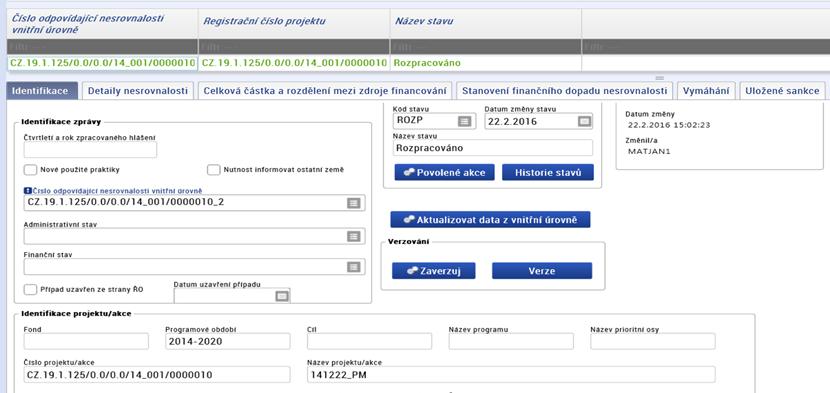Click the Název stavu field showing Rozpracováno
This screenshot has height=393, width=830.
tap(493, 148)
